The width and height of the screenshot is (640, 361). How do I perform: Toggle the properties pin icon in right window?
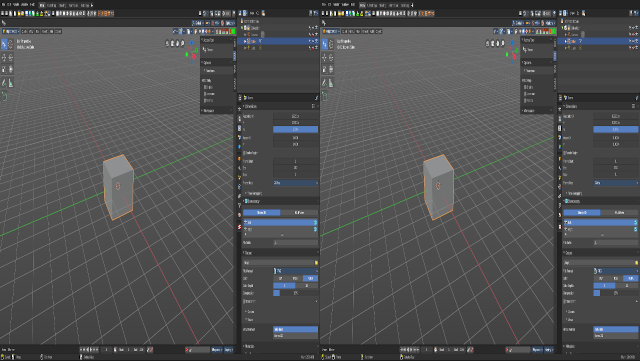(x=636, y=98)
